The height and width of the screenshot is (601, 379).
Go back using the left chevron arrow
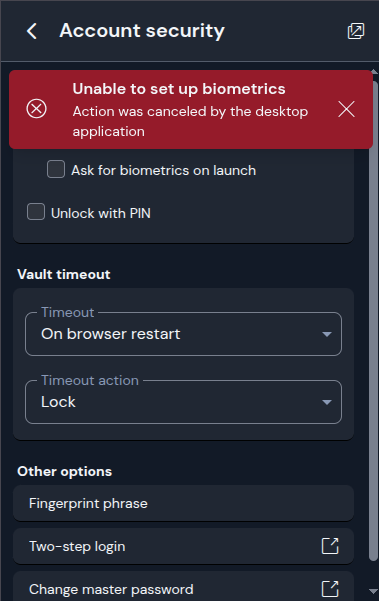(x=32, y=31)
